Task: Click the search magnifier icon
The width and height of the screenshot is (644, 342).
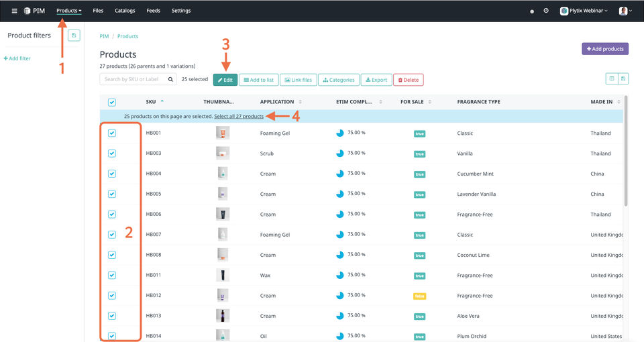Action: coord(170,79)
